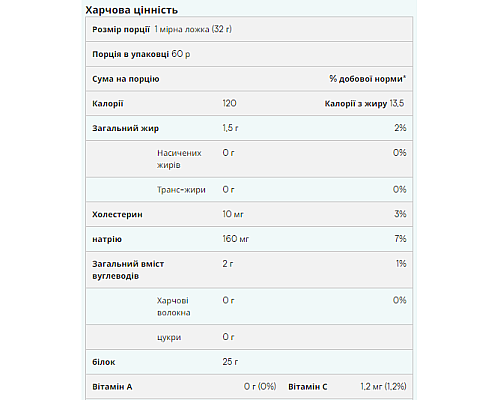The width and height of the screenshot is (500, 400).
Task: Click the Калорії value 120
Action: click(229, 103)
